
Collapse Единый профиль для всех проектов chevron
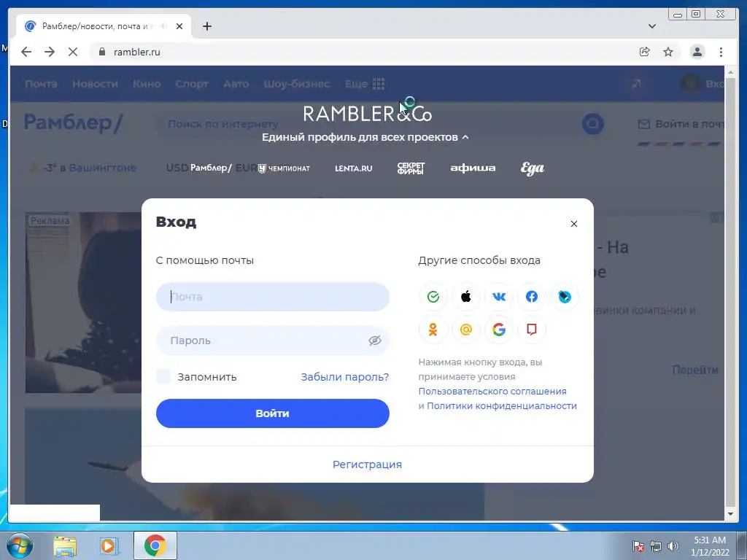tap(465, 137)
